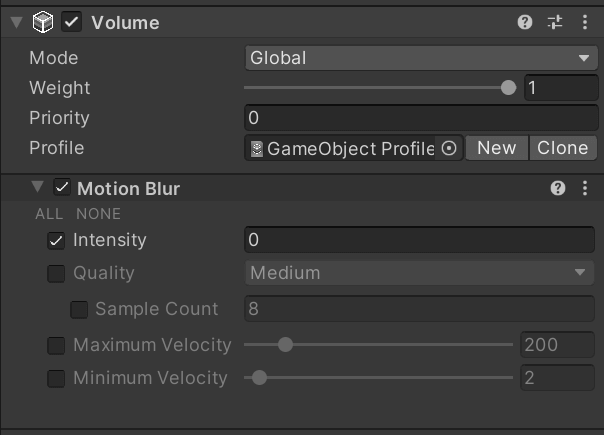Open the Profile object picker circle icon

[x=449, y=148]
